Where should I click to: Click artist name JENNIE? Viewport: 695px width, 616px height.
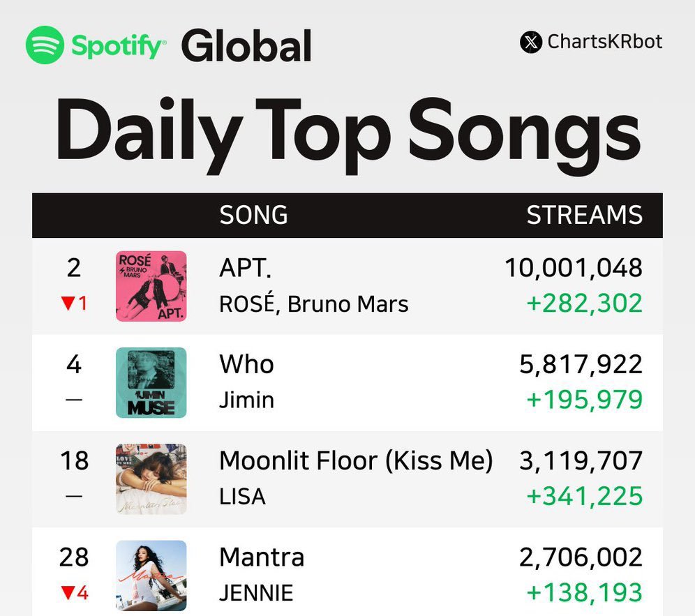click(x=256, y=593)
